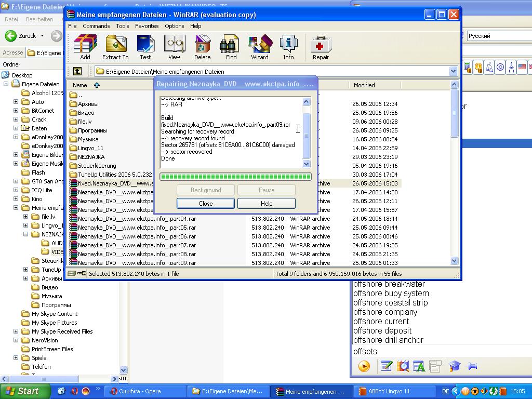Switch to ABBYY Lingvo 11 taskbar button
Viewport: 532px width, 399px height.
(394, 391)
